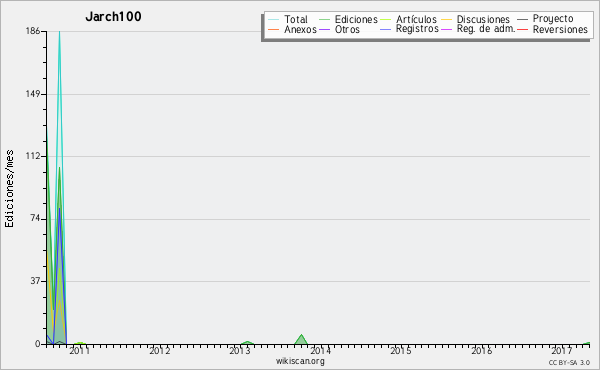600x370 pixels.
Task: Click the 2012 x-axis label
Action: click(x=160, y=350)
